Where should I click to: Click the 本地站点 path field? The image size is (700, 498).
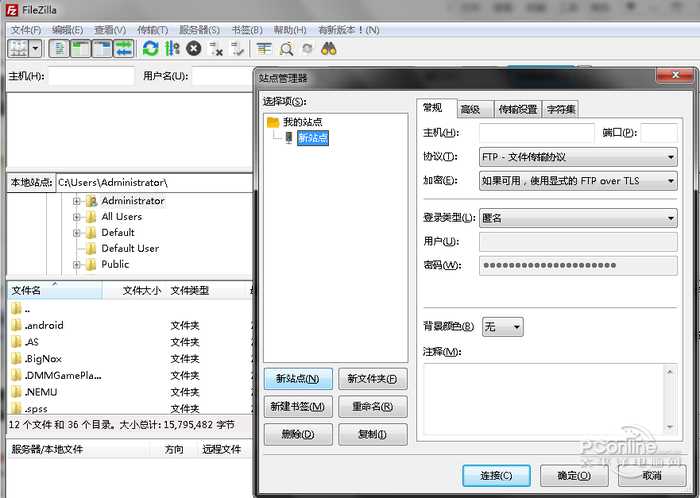[154, 183]
